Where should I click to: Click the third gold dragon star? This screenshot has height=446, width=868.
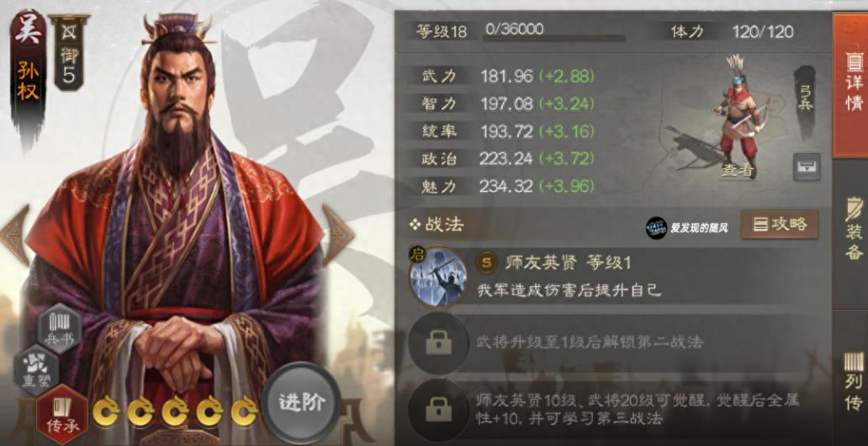point(175,411)
